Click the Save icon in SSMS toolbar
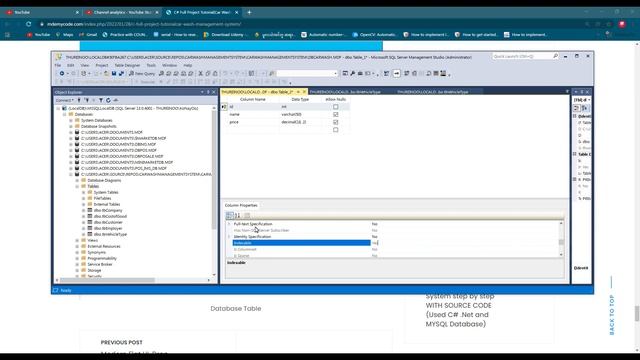The image size is (640, 360). [114, 73]
